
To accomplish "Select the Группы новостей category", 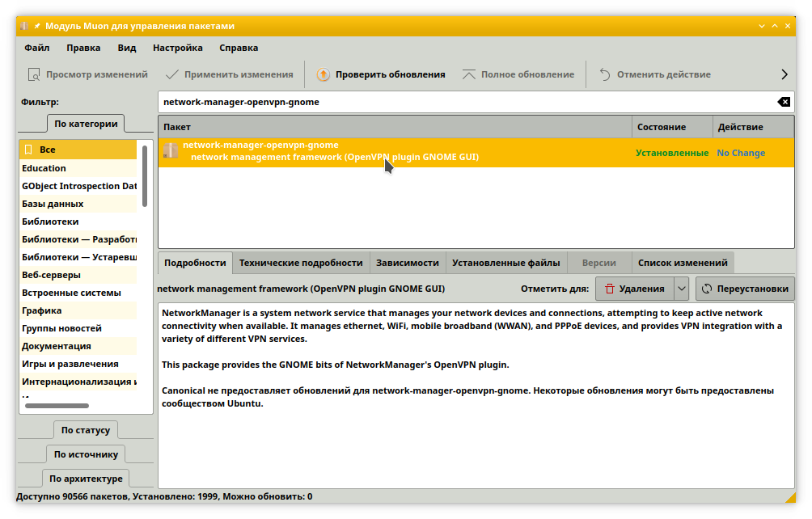I will (x=78, y=328).
